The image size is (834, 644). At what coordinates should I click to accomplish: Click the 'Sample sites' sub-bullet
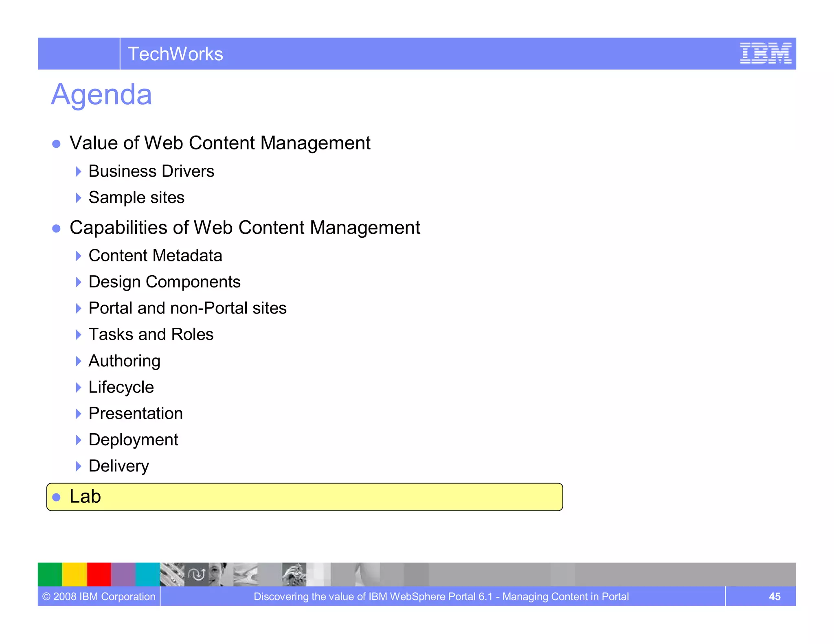pos(136,198)
